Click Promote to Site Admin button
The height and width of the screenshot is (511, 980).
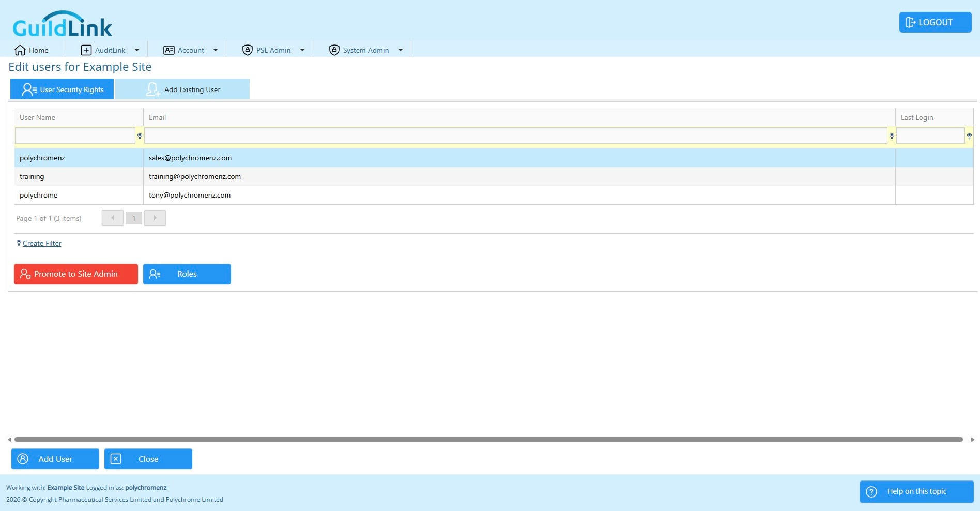(76, 274)
